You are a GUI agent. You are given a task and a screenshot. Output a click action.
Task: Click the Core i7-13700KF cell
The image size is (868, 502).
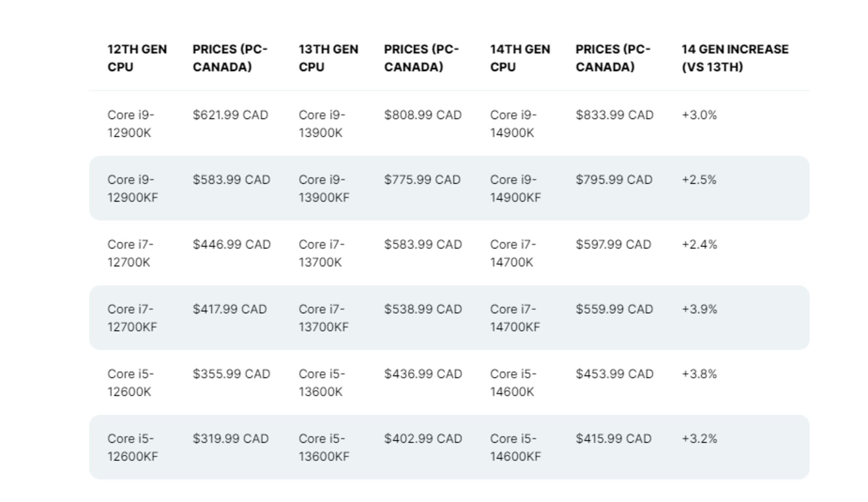(x=323, y=317)
